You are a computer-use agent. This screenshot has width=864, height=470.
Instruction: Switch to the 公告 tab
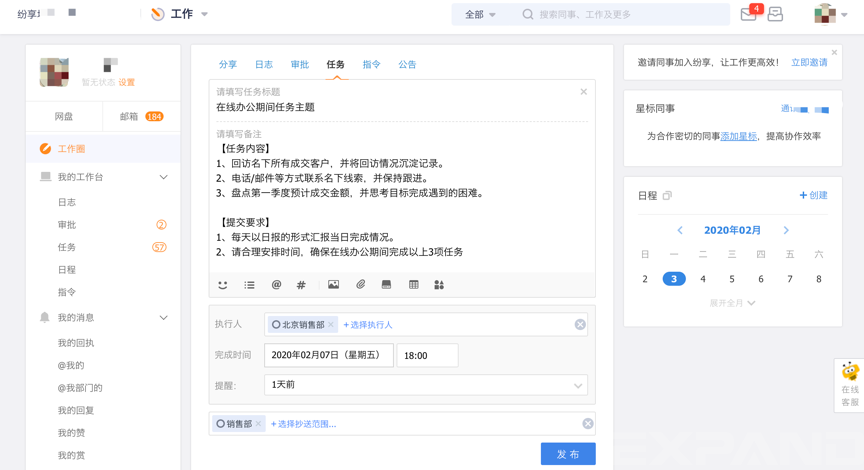(407, 65)
